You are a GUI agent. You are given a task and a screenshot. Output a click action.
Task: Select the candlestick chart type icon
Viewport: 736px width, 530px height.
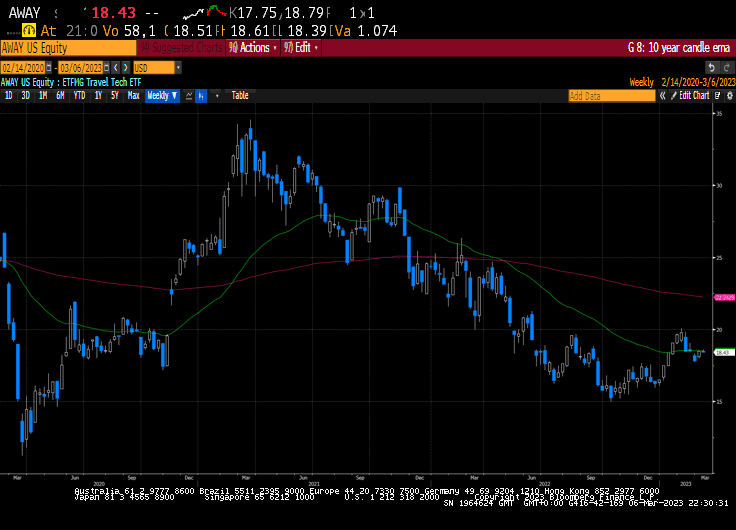(x=201, y=96)
